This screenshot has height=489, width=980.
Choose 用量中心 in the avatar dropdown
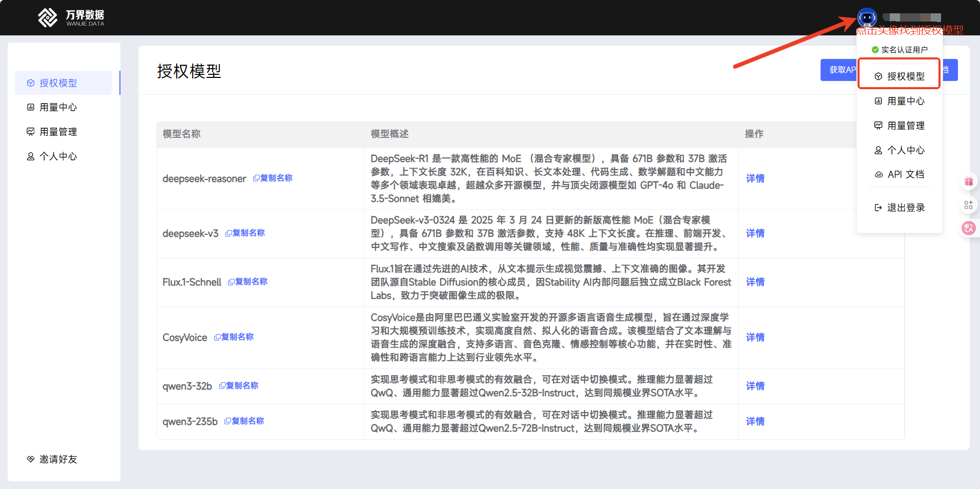point(899,101)
